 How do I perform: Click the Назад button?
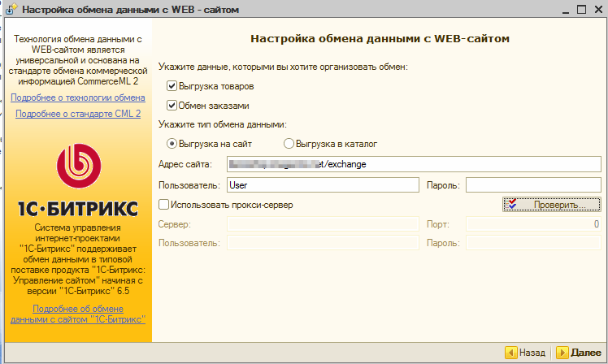[525, 353]
